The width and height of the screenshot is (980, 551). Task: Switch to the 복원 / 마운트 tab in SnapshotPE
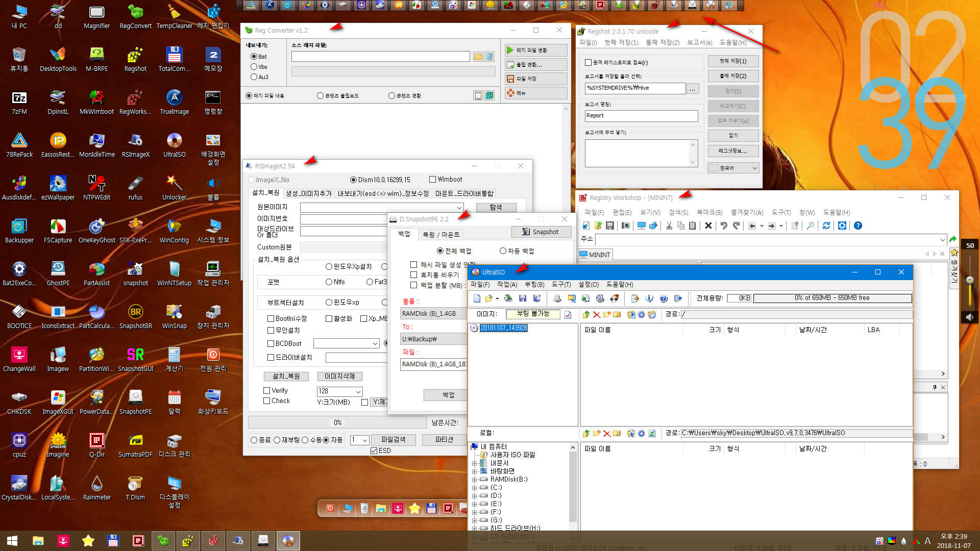(x=441, y=235)
